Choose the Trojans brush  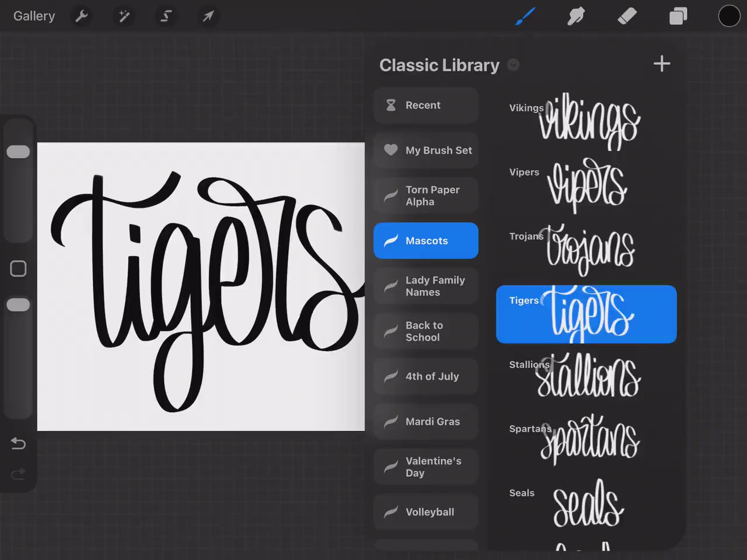pos(586,250)
